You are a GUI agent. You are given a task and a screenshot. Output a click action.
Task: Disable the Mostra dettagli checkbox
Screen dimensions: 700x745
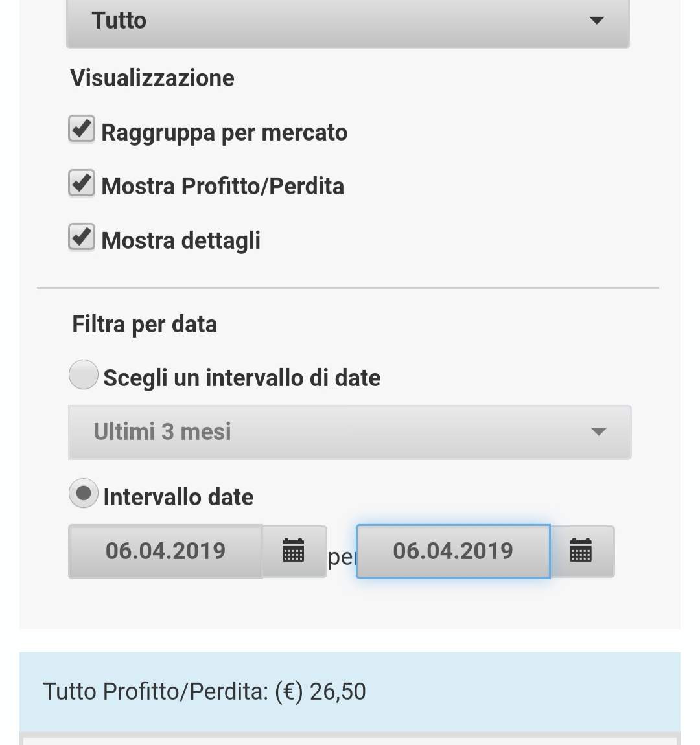82,238
